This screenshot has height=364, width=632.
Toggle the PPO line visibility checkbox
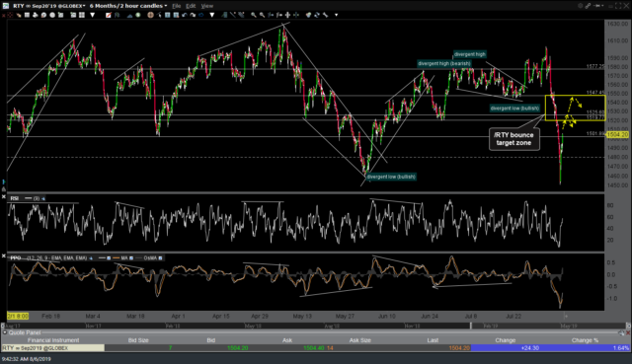tap(109, 258)
